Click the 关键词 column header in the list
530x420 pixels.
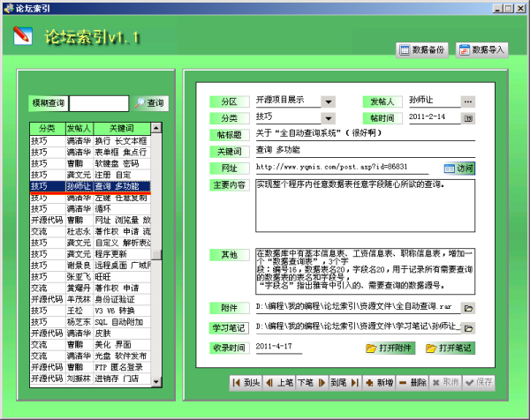tap(122, 128)
